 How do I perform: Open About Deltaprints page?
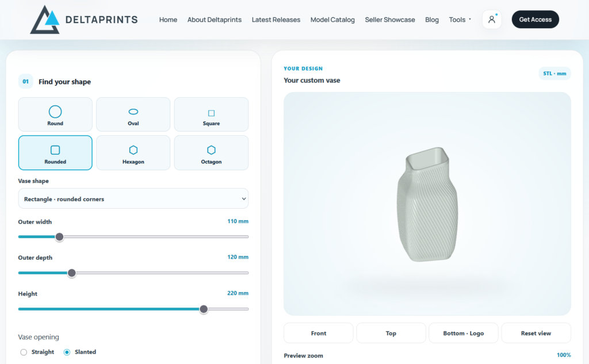[x=215, y=20]
